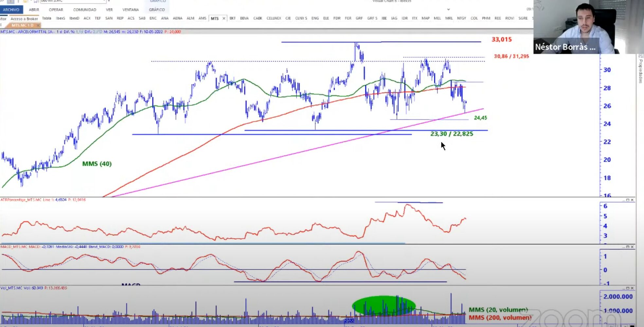644x327 pixels.
Task: Open the ANA ticker tab
Action: (x=165, y=18)
